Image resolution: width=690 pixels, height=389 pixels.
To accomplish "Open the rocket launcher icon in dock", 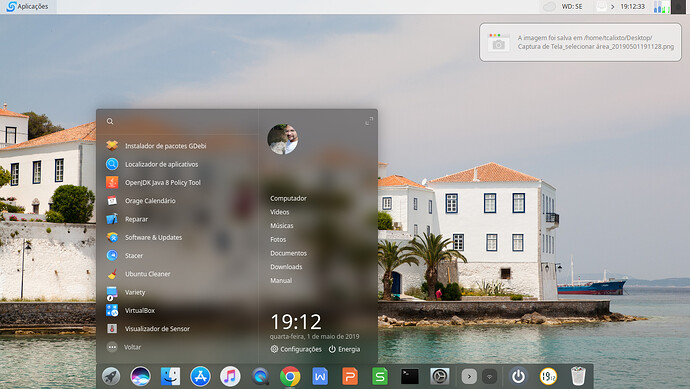I will click(x=110, y=377).
